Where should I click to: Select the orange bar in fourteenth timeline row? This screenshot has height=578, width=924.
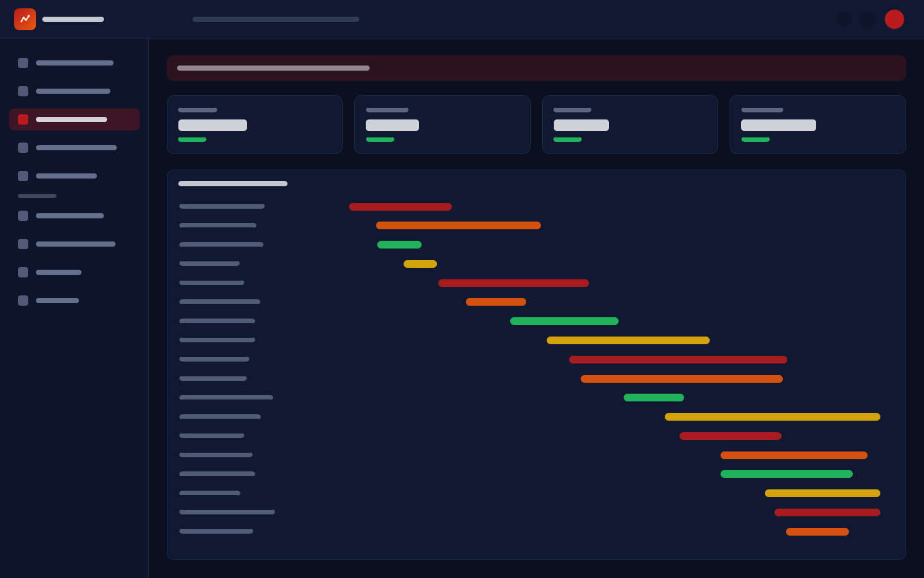(794, 455)
